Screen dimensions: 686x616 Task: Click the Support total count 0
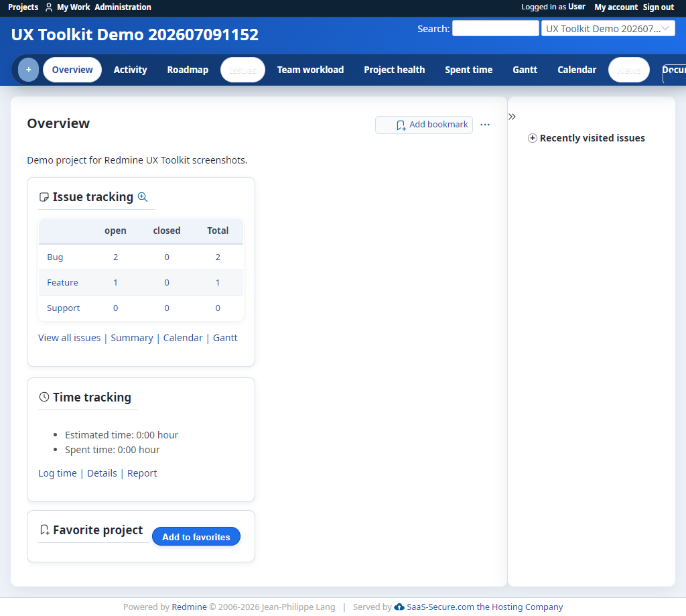tap(218, 308)
